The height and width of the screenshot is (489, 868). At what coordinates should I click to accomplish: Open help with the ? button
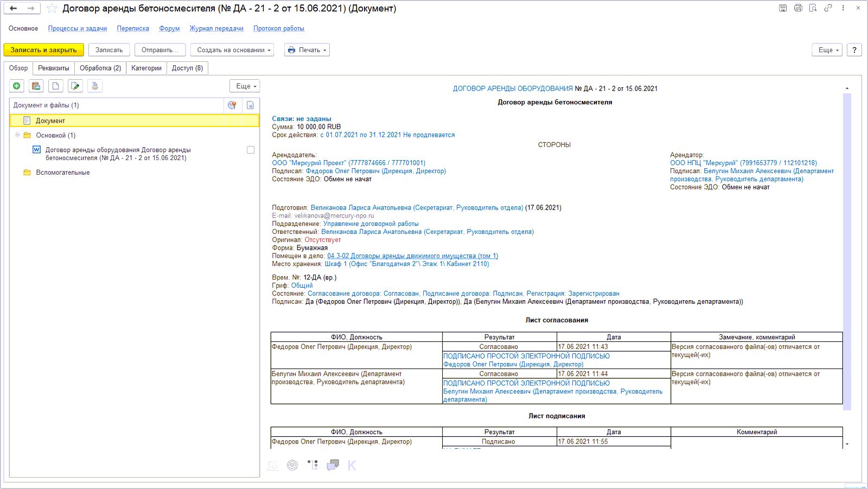pos(854,50)
